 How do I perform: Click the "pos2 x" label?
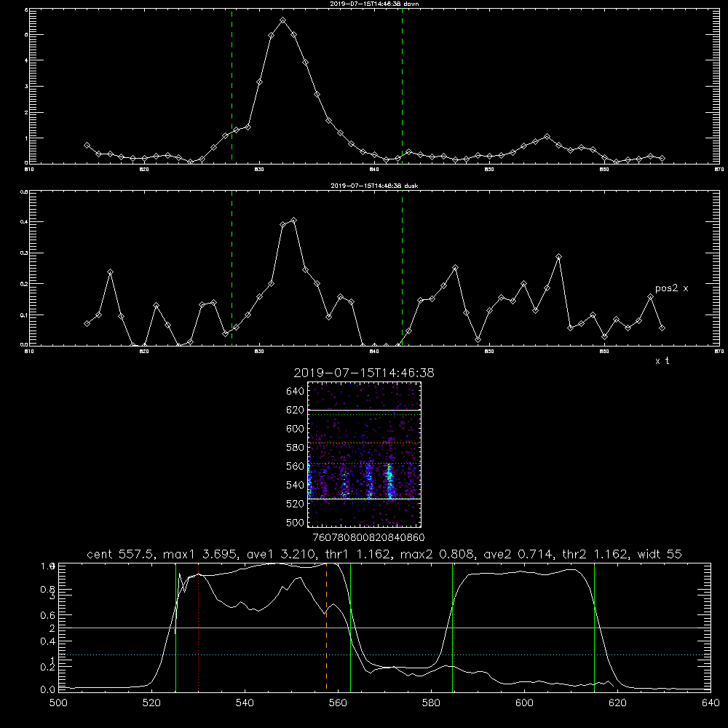[671, 288]
